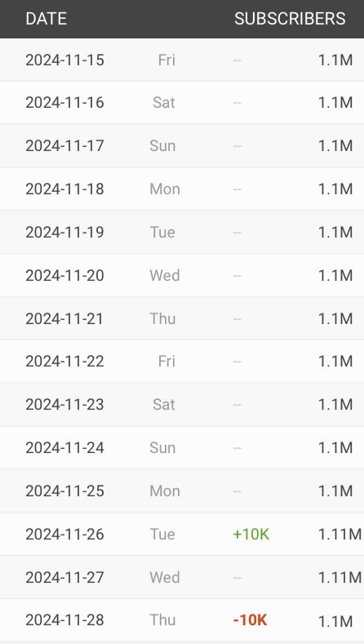The height and width of the screenshot is (644, 364).
Task: Click the 2024-11-19 date cell
Action: pos(65,233)
